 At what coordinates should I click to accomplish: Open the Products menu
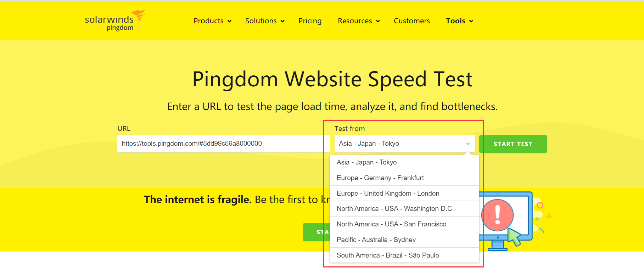[x=208, y=21]
